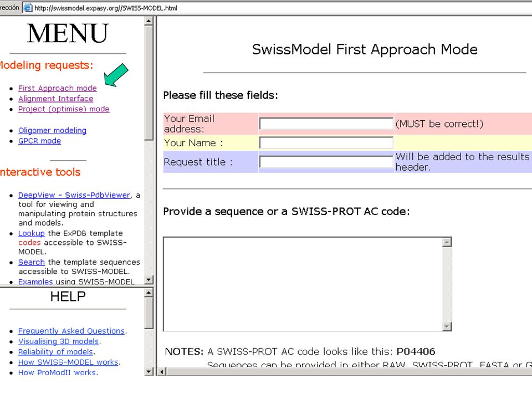Click the Request title input field
Image resolution: width=532 pixels, height=399 pixels.
coord(326,162)
